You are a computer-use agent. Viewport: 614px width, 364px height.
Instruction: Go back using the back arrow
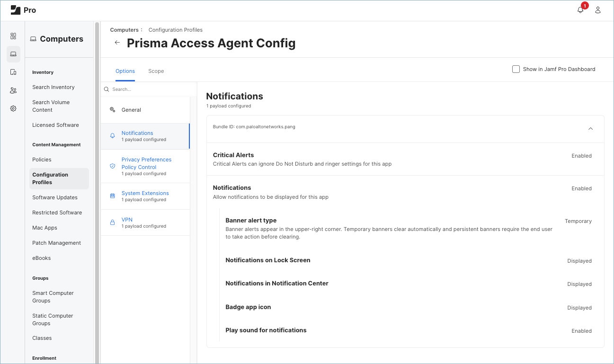[117, 42]
